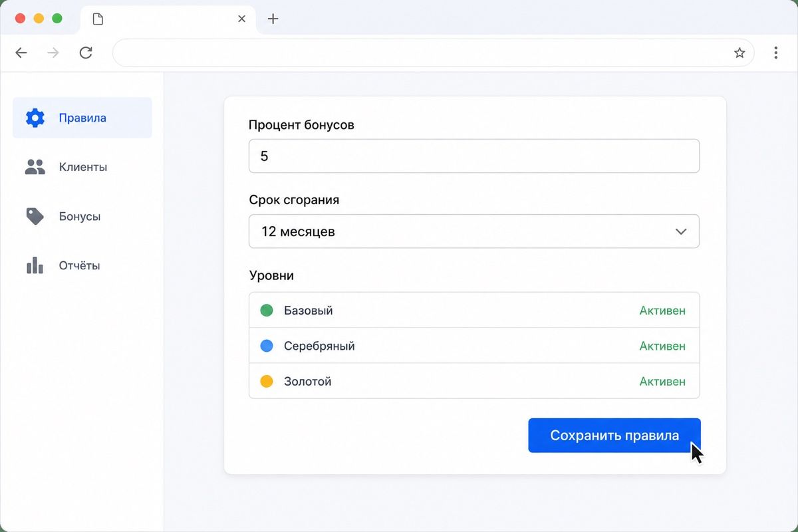The height and width of the screenshot is (532, 798).
Task: Select the Золотой level name
Action: [307, 382]
